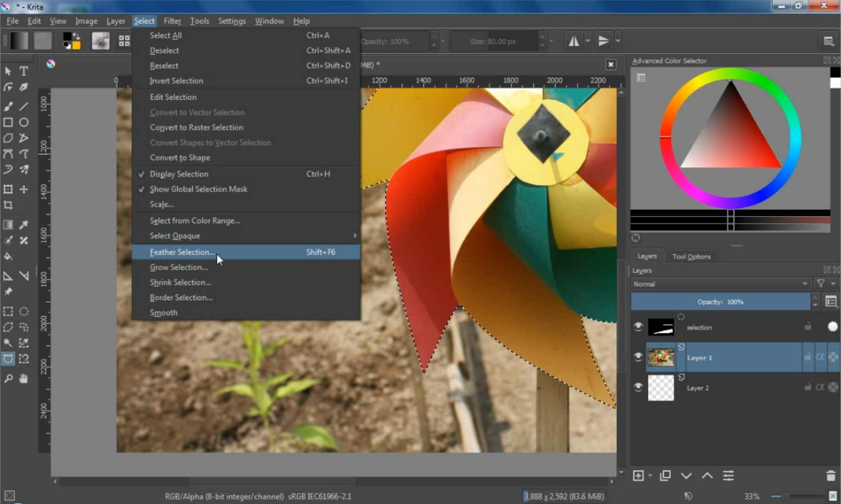Toggle visibility of the selection mask layer

point(639,327)
